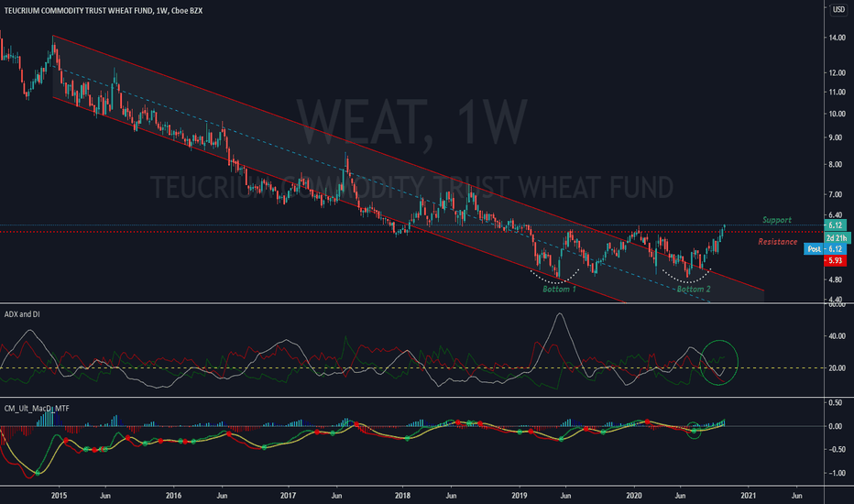This screenshot has width=854, height=504.
Task: Click the CM_Ult_MacD_MTF indicator label
Action: coord(37,408)
